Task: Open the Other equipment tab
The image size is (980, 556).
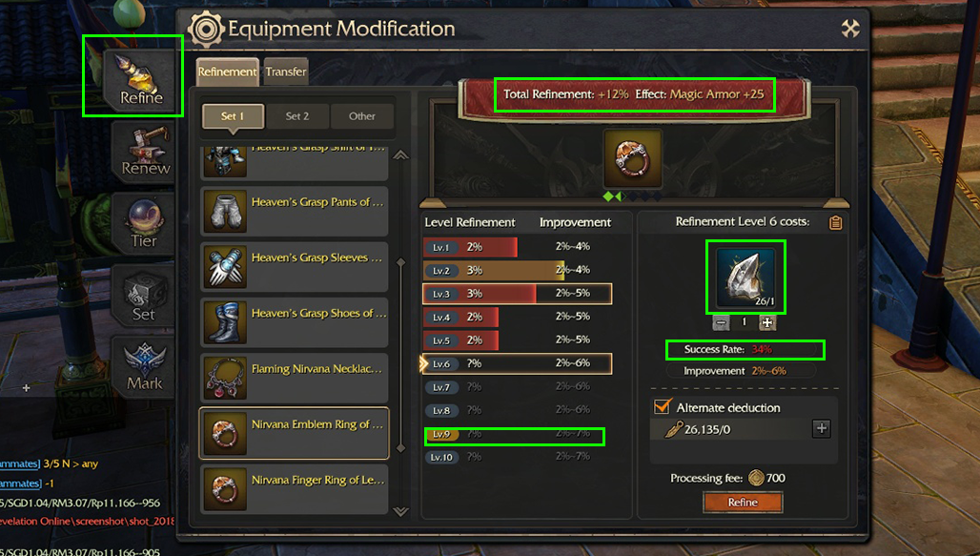Action: pyautogui.click(x=362, y=116)
